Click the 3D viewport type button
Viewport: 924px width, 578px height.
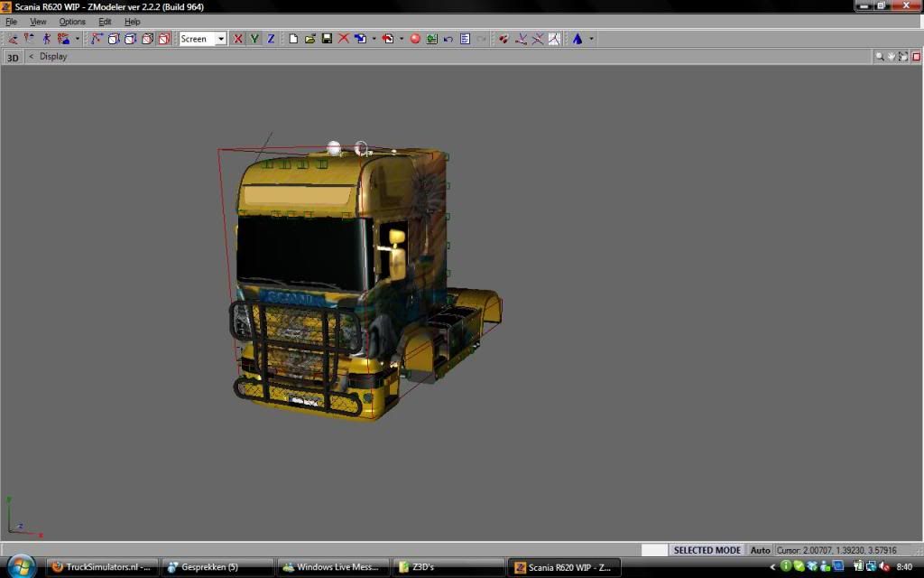tap(13, 57)
